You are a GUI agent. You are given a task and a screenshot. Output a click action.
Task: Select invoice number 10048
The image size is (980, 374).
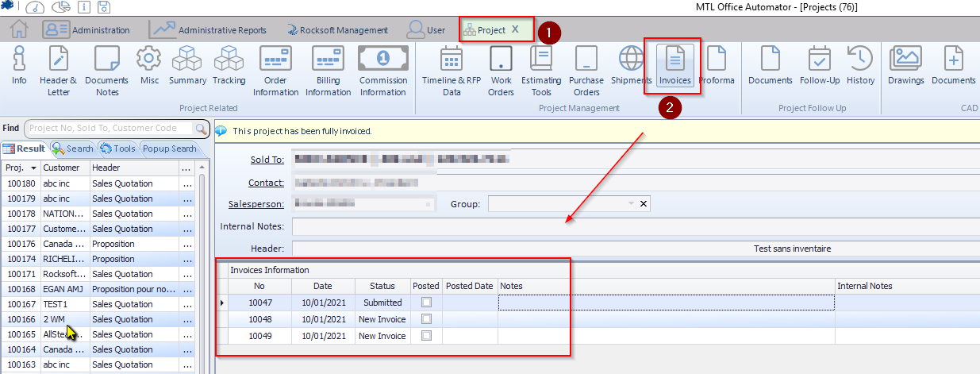[x=259, y=318]
